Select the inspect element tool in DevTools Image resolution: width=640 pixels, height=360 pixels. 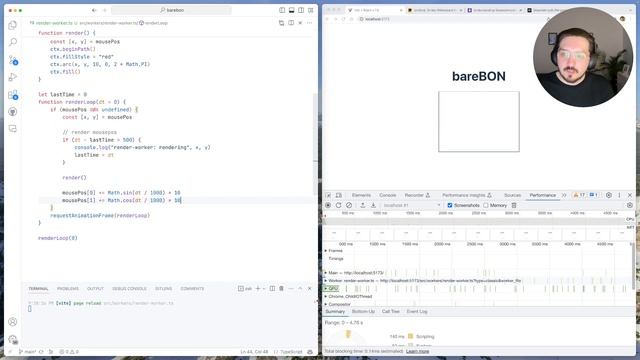[329, 195]
